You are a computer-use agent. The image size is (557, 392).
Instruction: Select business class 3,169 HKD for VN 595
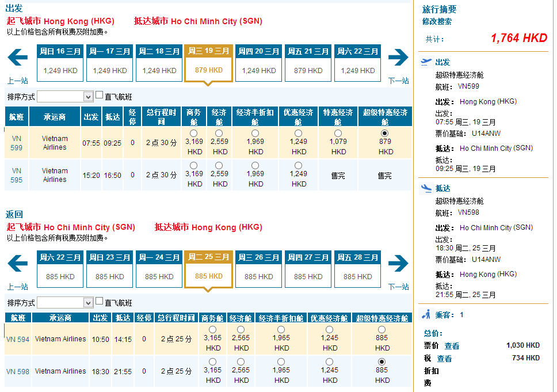[x=194, y=166]
